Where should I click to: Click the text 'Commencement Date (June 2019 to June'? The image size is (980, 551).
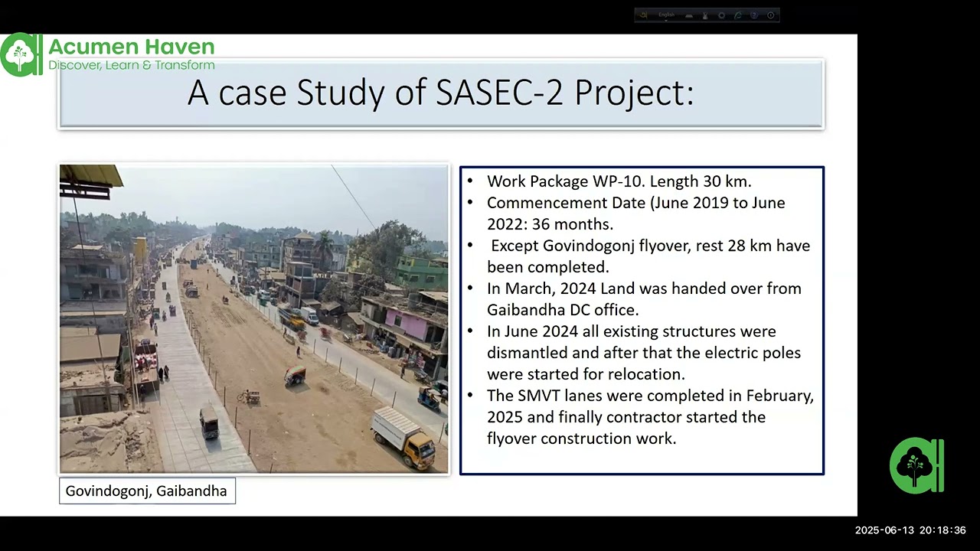tap(635, 203)
